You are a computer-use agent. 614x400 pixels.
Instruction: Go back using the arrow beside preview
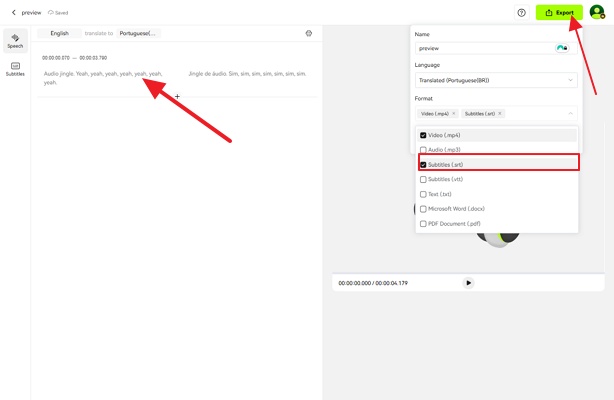point(14,13)
